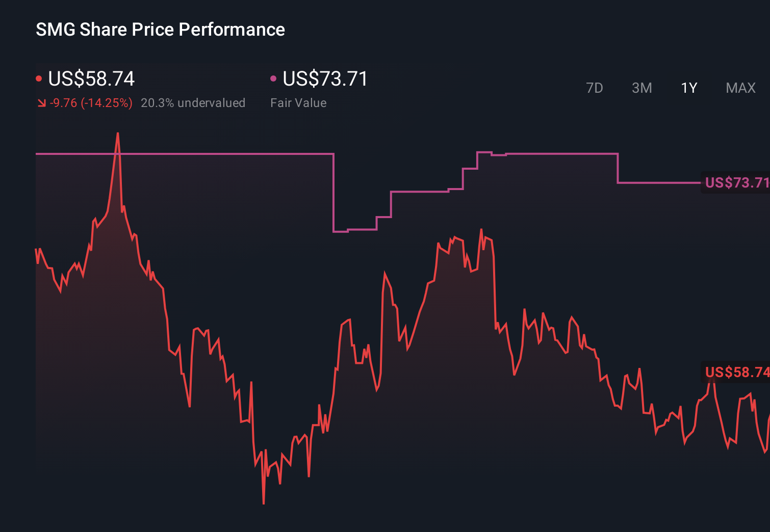Image resolution: width=770 pixels, height=532 pixels.
Task: Open the 1Y range selector
Action: 689,88
